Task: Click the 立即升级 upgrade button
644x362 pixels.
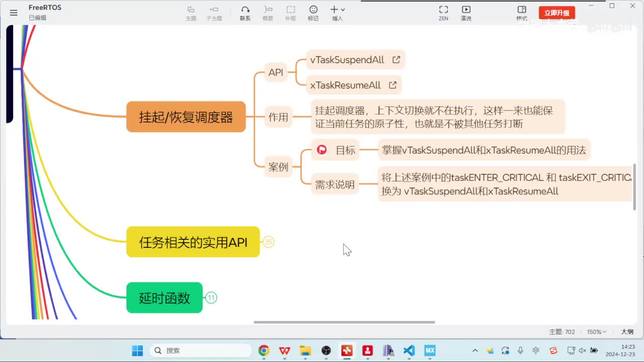Action: (556, 13)
